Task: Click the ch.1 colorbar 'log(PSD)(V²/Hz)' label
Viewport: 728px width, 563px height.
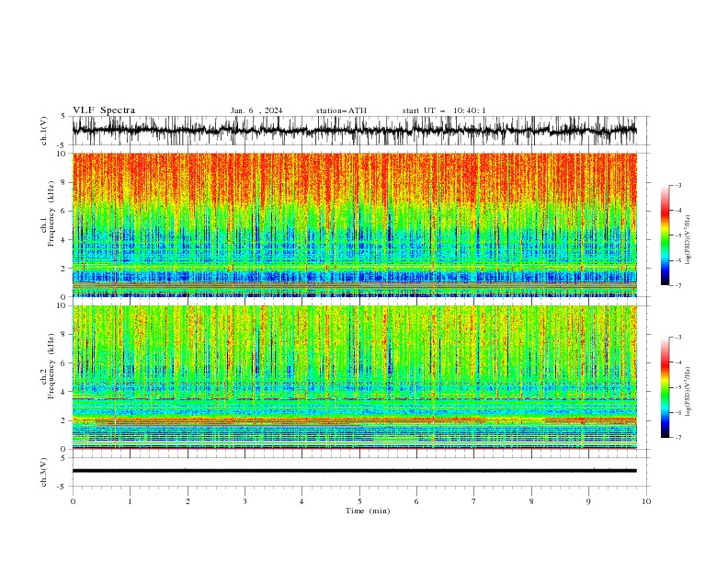Action: (x=688, y=240)
